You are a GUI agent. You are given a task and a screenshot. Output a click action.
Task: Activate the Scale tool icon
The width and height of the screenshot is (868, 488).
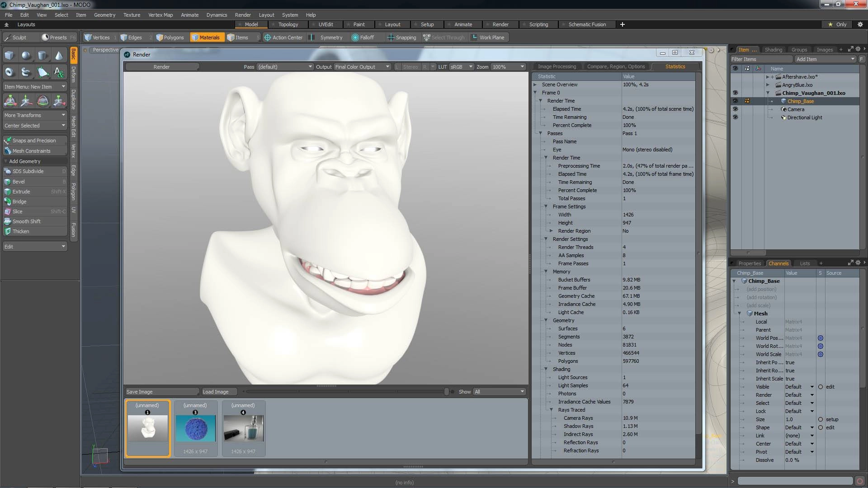pyautogui.click(x=59, y=101)
